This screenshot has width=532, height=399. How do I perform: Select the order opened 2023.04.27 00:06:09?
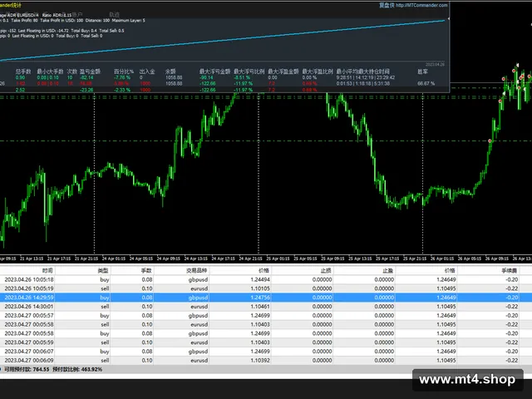(266, 360)
